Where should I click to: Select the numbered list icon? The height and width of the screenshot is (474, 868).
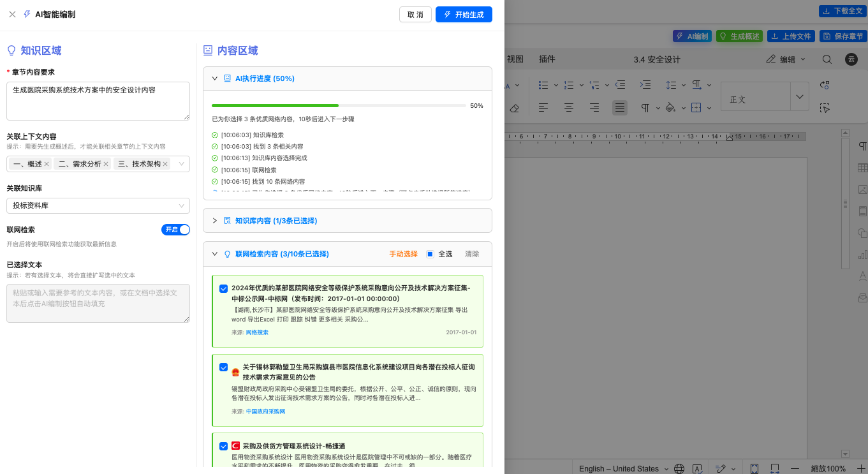tap(570, 85)
